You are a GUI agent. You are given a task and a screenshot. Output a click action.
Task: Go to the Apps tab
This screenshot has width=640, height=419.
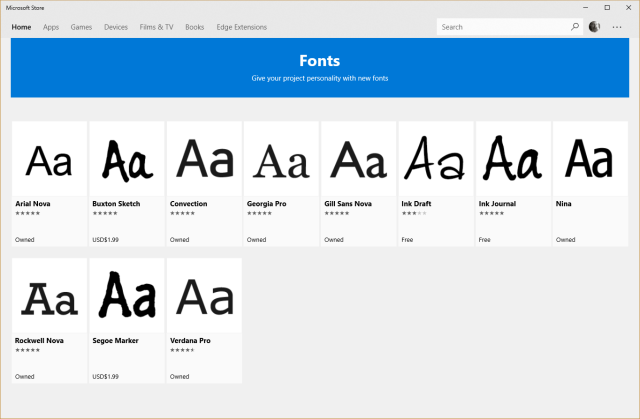[x=51, y=27]
